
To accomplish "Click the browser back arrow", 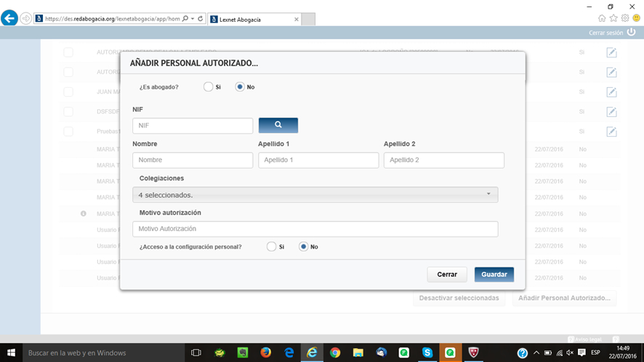I will [9, 18].
